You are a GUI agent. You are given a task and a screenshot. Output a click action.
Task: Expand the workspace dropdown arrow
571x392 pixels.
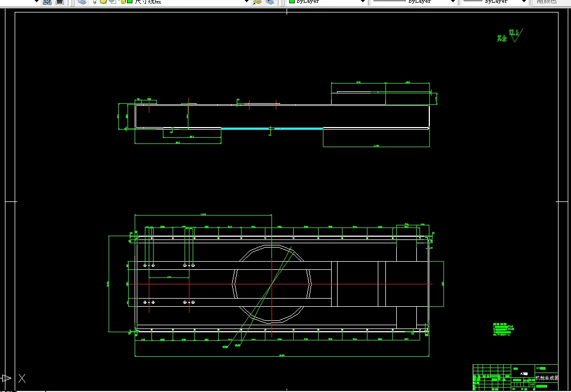tap(36, 2)
